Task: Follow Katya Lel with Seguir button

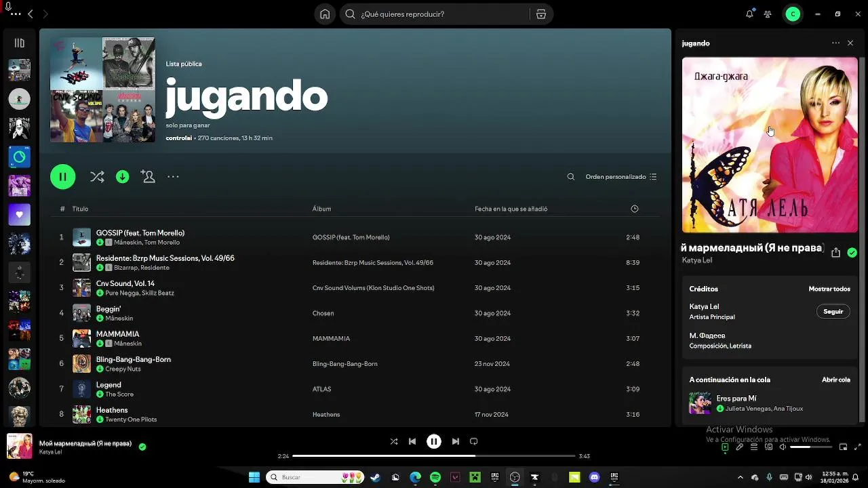Action: tap(833, 312)
